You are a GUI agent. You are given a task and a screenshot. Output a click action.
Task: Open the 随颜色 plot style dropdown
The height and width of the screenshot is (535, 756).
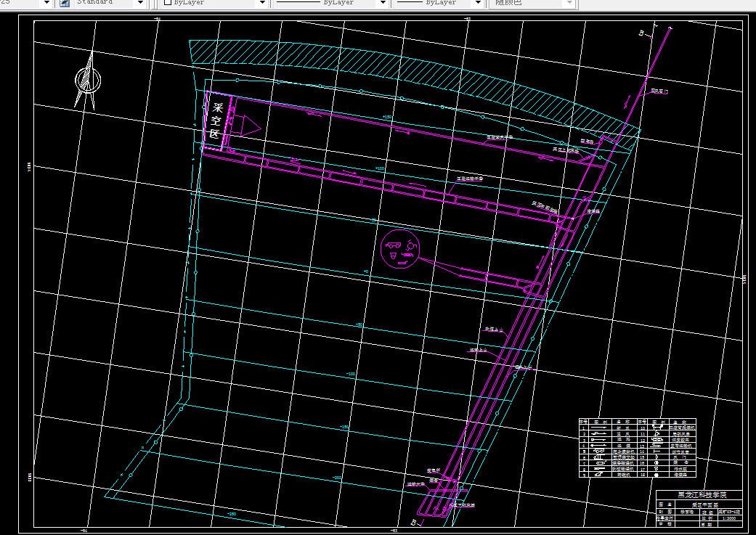[x=569, y=3]
